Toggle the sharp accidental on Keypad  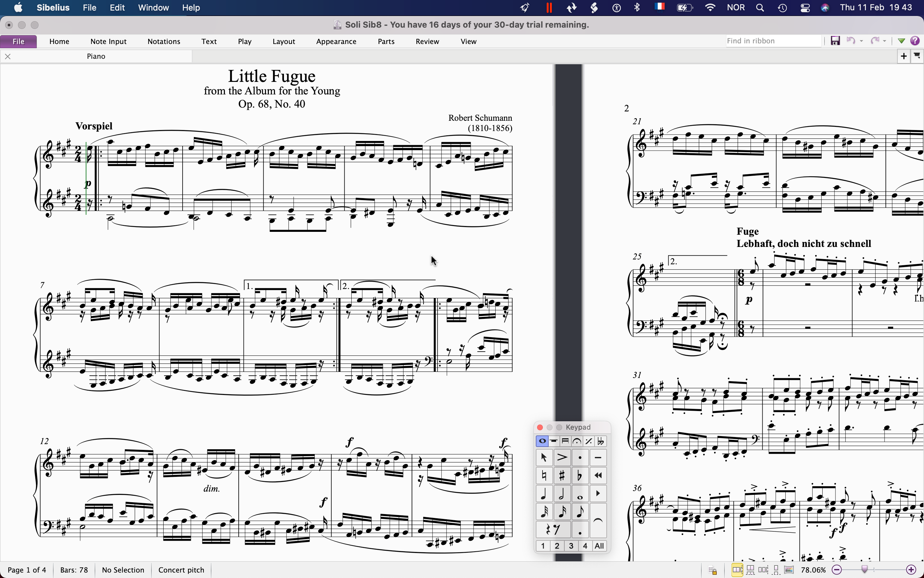pyautogui.click(x=562, y=476)
